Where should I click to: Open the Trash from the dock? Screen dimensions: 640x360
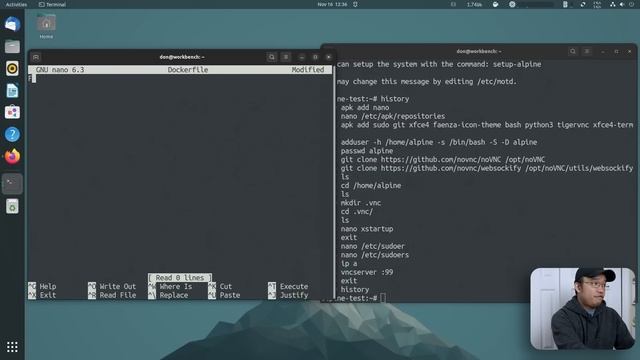click(x=12, y=207)
